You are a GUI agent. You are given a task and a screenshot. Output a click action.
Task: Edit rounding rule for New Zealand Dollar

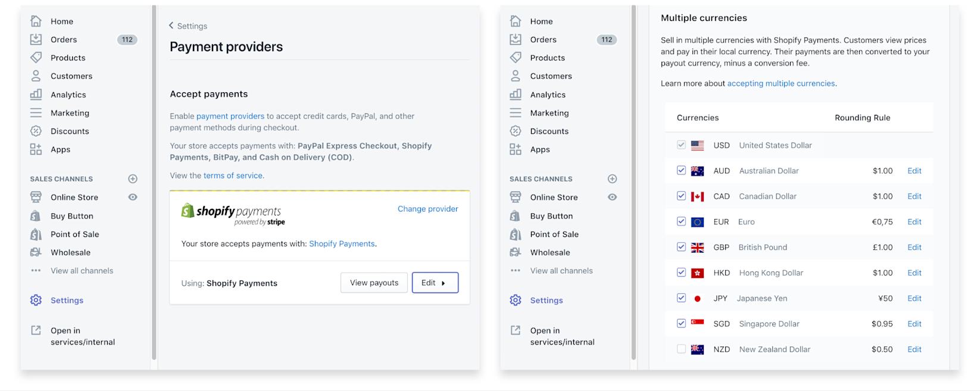click(914, 349)
